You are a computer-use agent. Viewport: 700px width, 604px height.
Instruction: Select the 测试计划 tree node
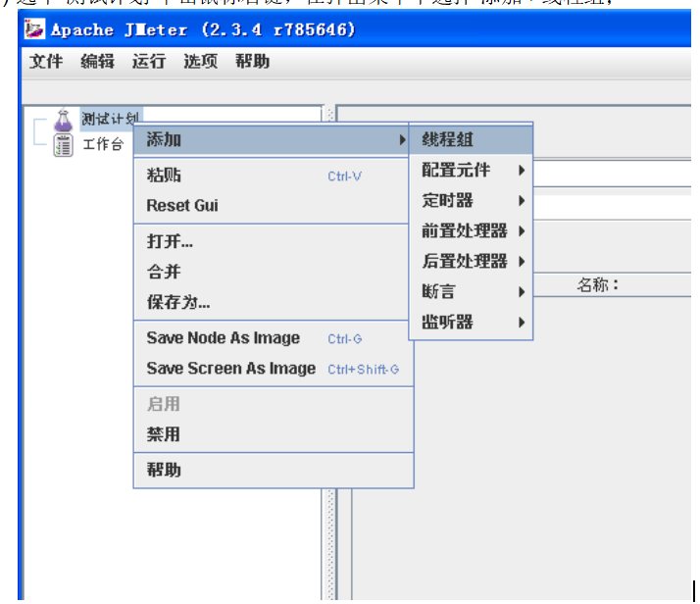[111, 119]
